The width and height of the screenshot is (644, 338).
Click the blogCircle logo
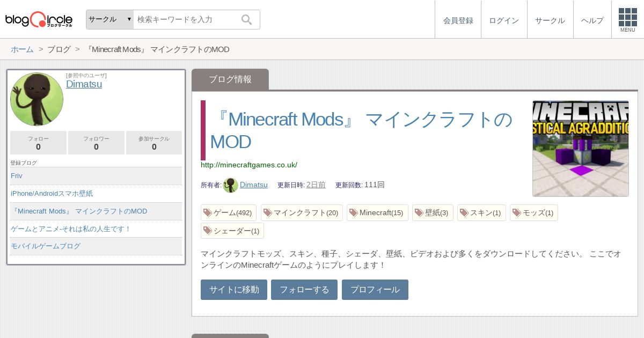[39, 19]
